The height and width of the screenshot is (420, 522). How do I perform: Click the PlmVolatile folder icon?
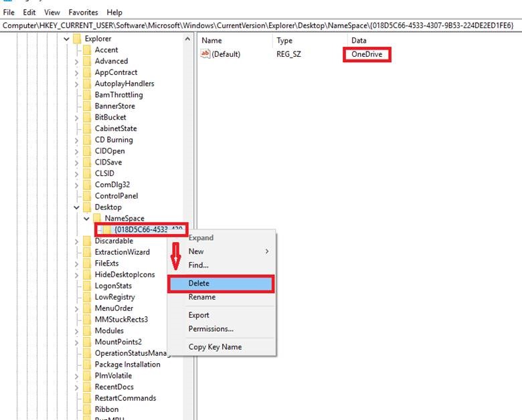(x=87, y=376)
